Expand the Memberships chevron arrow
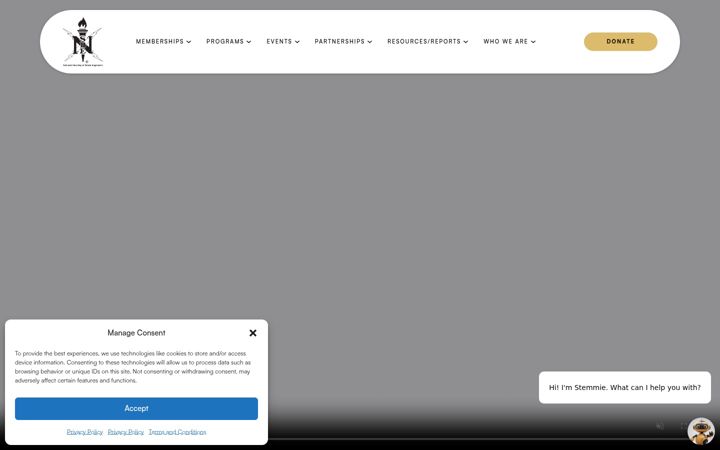 189,42
